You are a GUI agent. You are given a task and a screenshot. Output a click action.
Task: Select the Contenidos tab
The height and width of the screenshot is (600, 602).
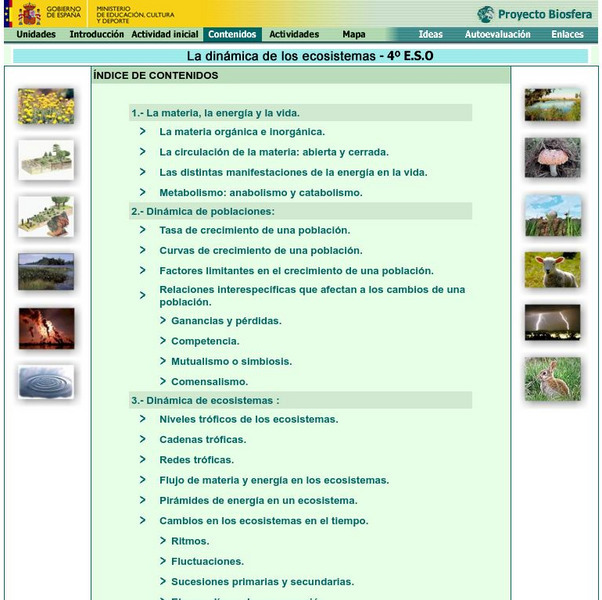click(x=232, y=35)
